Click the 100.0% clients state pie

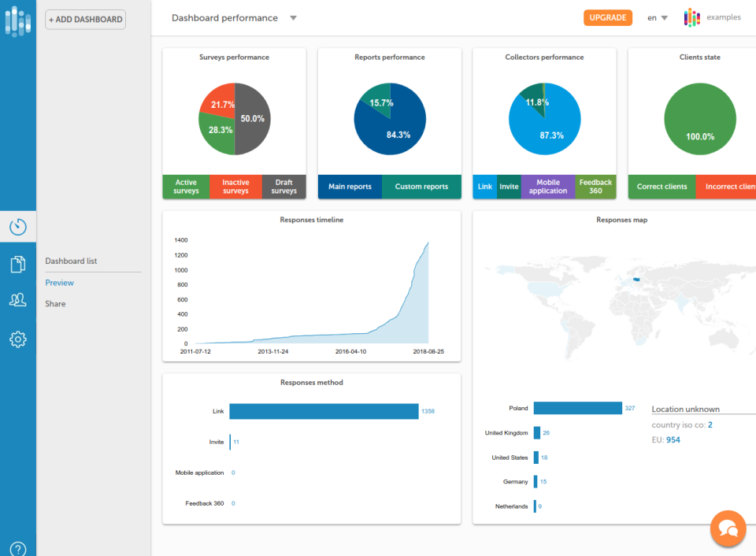click(700, 119)
